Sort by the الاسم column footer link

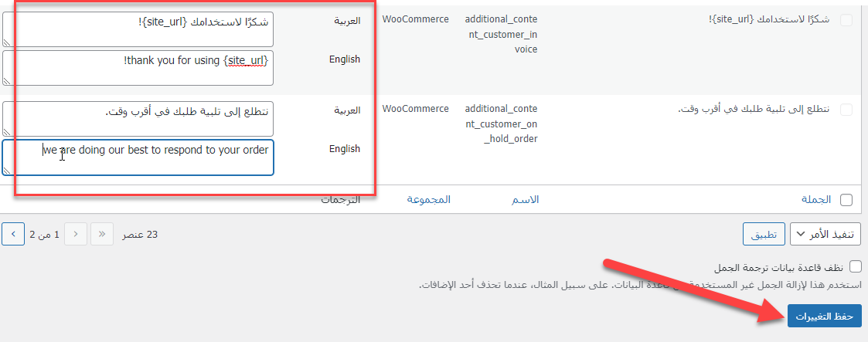(525, 200)
